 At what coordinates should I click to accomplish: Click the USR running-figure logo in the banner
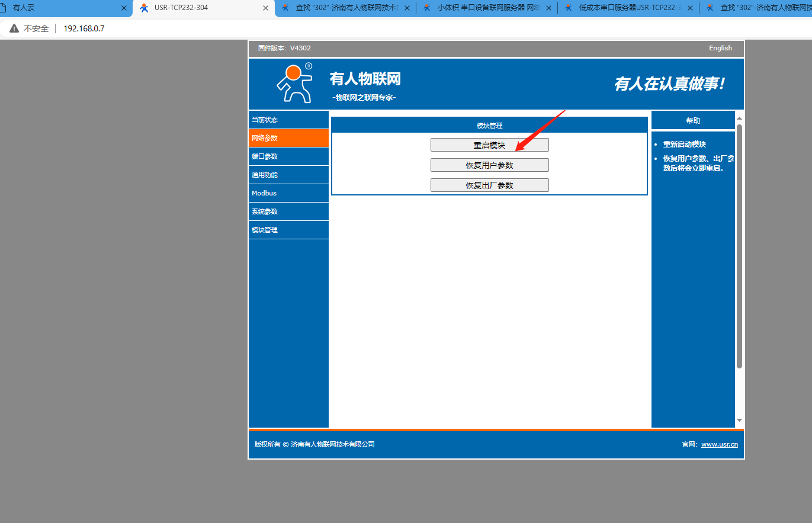tap(294, 84)
